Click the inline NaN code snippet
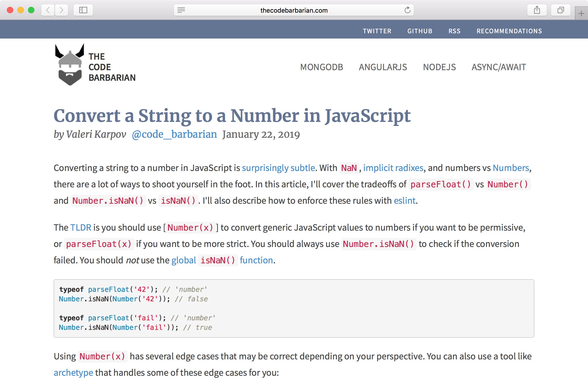Viewport: 588px width, 390px height. tap(349, 168)
